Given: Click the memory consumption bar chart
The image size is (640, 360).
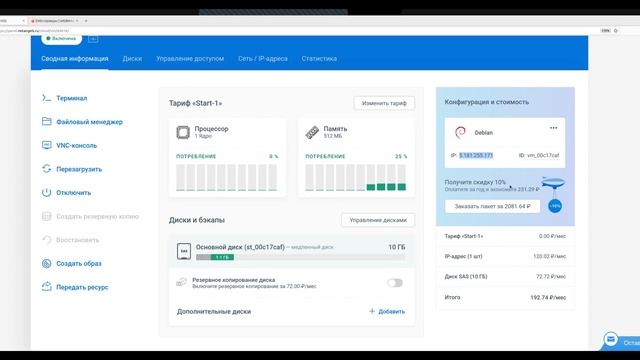Looking at the screenshot, I should click(356, 178).
